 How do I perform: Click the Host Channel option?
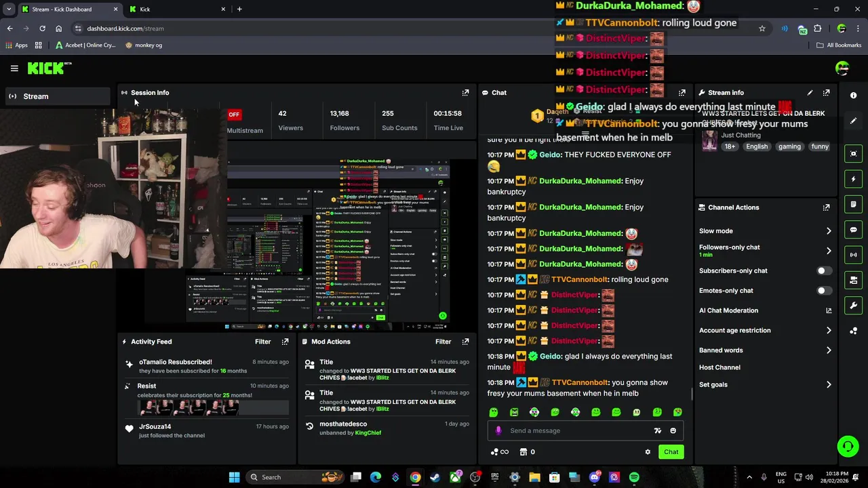coord(719,367)
